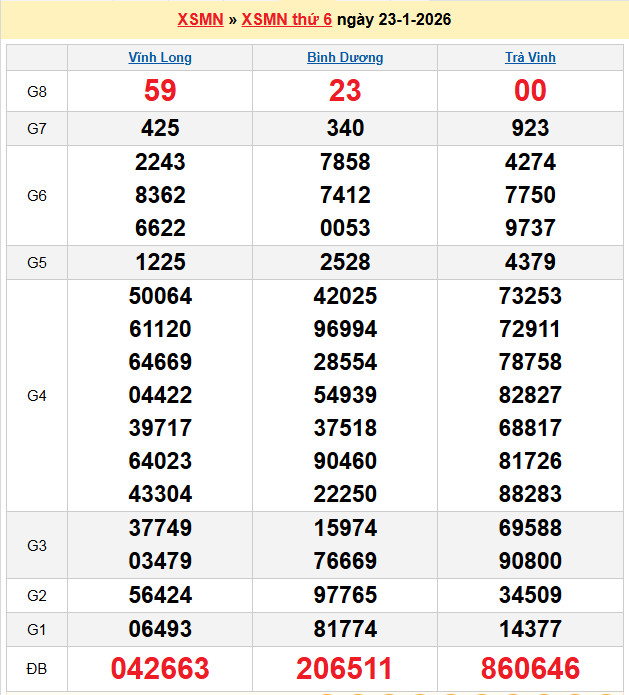Click the ĐB row label

click(37, 668)
